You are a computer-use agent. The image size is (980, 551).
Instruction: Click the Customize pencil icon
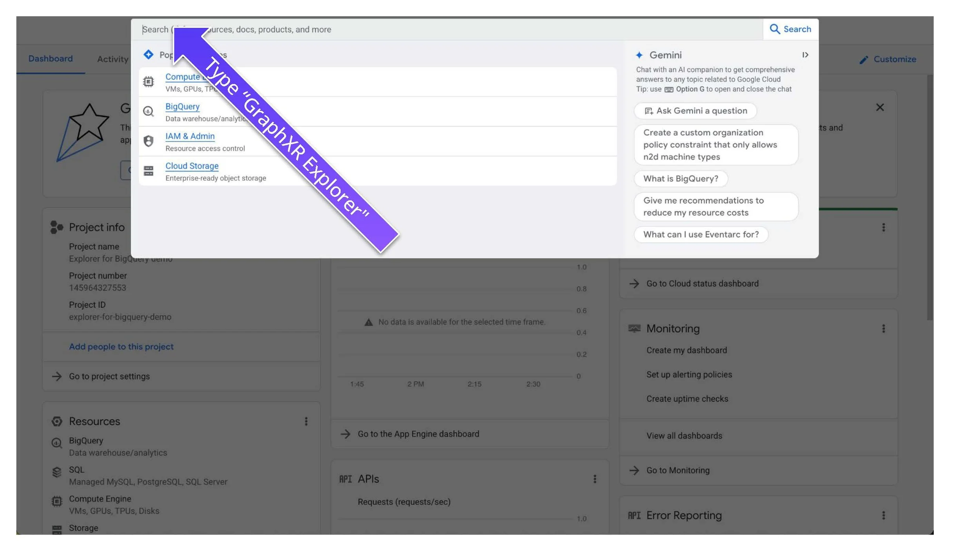click(x=863, y=60)
